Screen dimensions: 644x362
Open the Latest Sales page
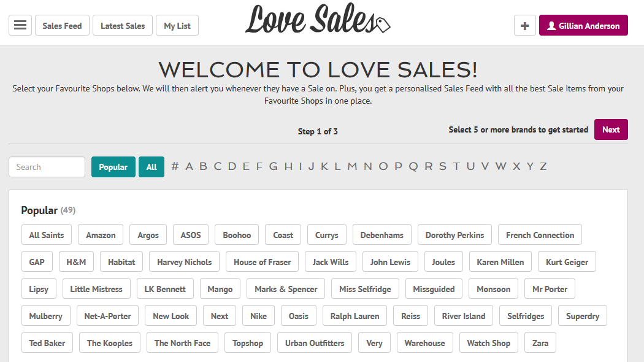(x=123, y=26)
